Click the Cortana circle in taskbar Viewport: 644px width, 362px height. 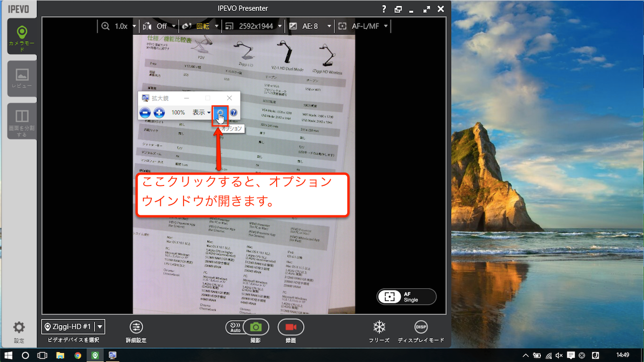point(26,355)
